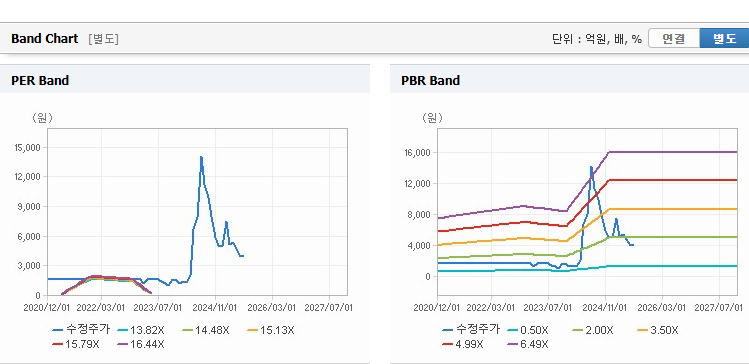Toggle the 13.82X legend entry
749x364 pixels.
click(142, 330)
